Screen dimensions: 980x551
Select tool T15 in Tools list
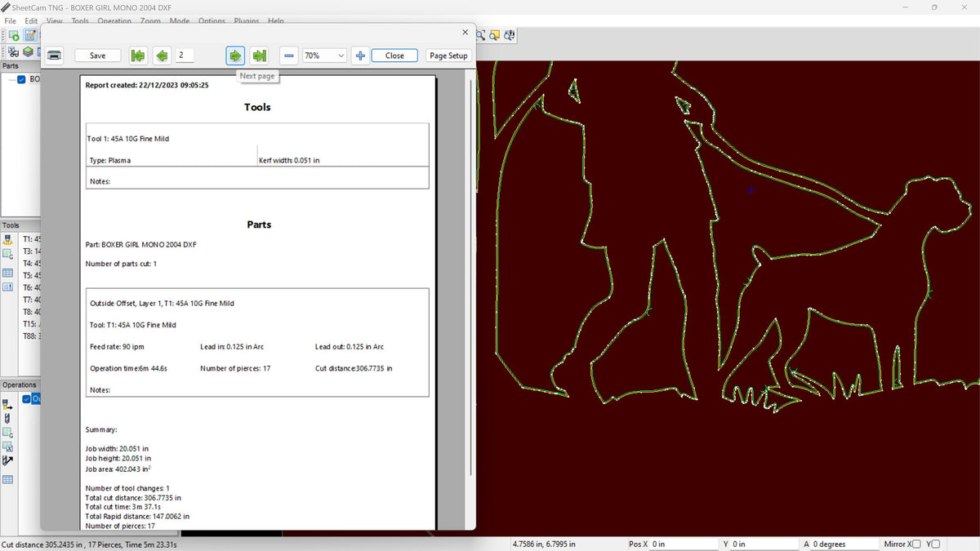click(31, 324)
